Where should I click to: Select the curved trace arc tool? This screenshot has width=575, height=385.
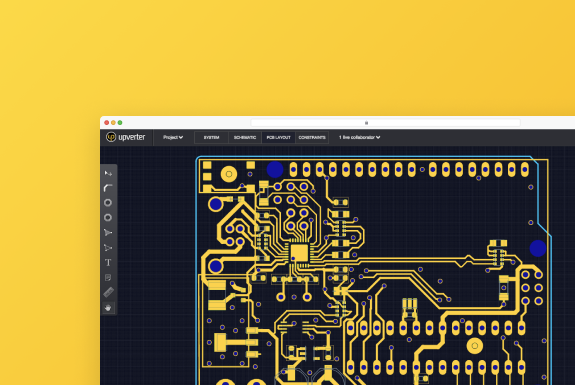click(x=108, y=188)
